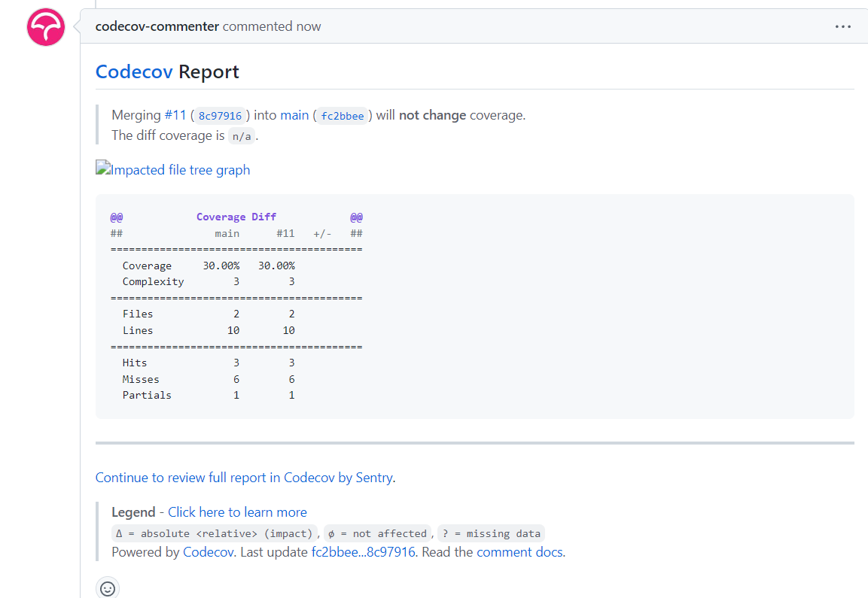Screen dimensions: 868x598
Task: Click the 'Complexity' row label
Action: pos(154,281)
